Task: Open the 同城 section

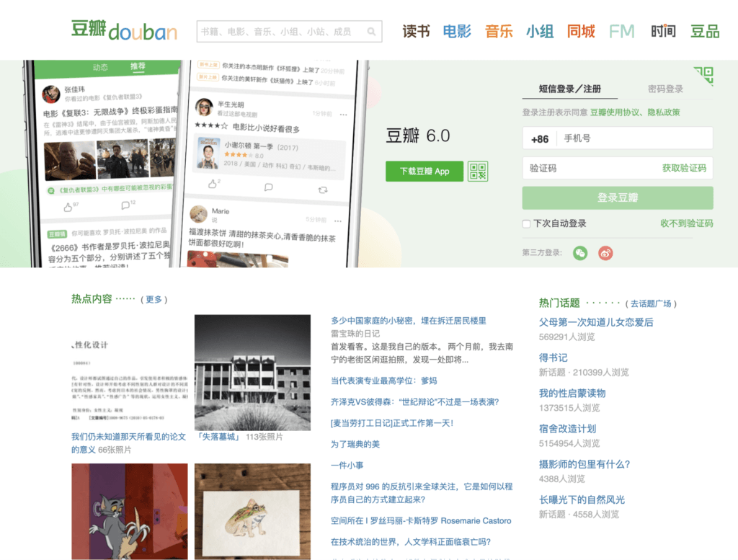Action: pos(581,32)
